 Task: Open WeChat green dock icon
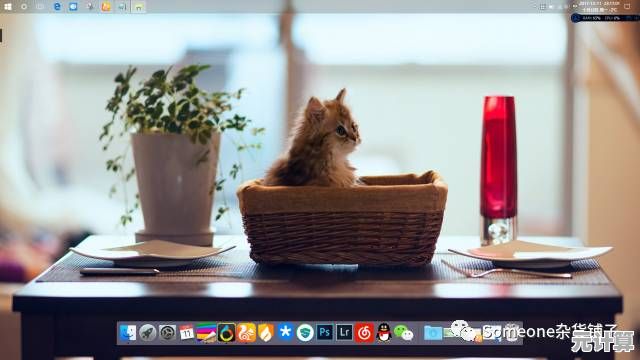pyautogui.click(x=403, y=333)
